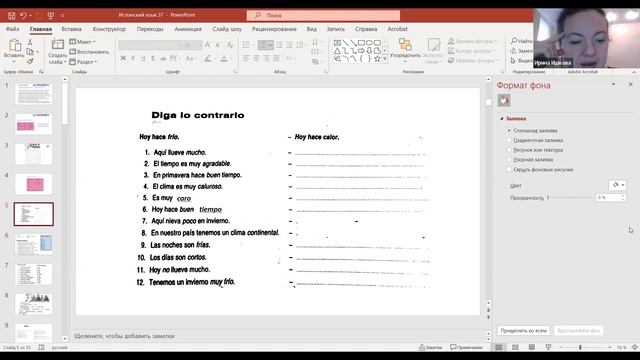Click the Clear formatting icon
This screenshot has width=640, height=360.
230,45
